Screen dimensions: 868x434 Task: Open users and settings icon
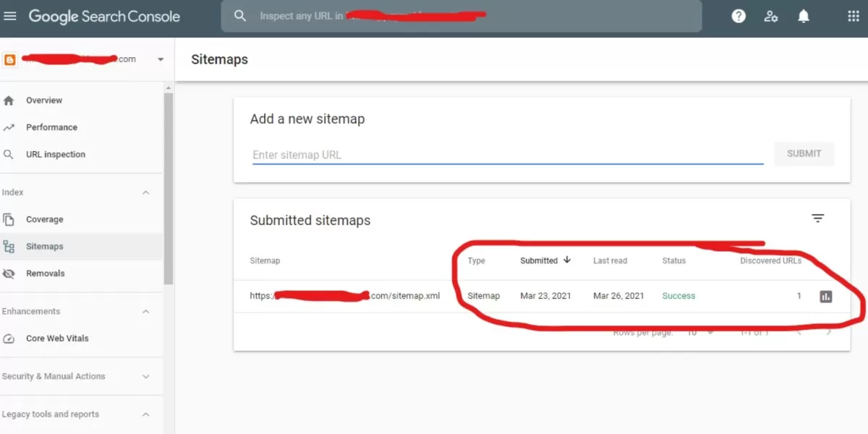(x=771, y=16)
